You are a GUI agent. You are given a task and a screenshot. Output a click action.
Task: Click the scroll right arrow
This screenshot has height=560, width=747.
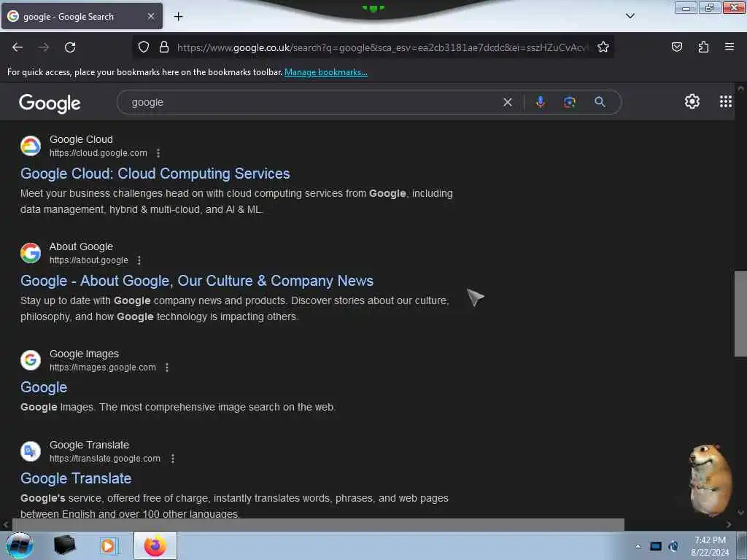[x=729, y=525]
